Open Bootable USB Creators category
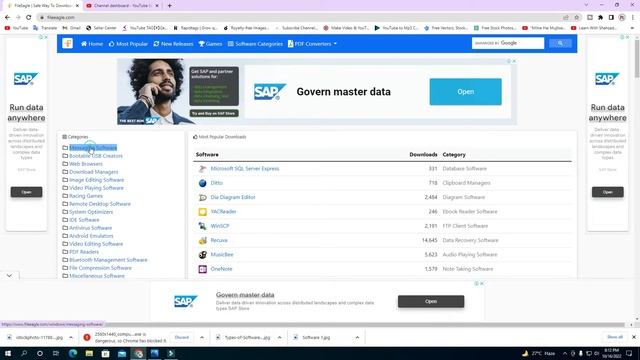 [x=96, y=156]
